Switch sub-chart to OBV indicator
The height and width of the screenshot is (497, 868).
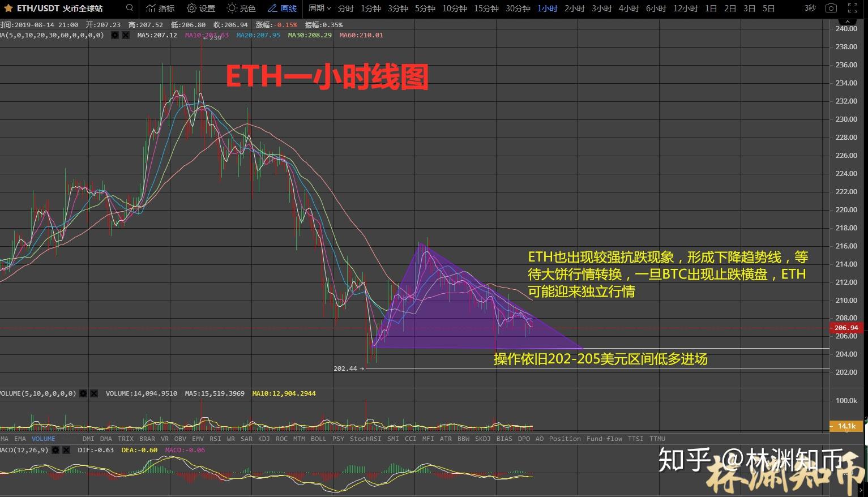pos(180,439)
